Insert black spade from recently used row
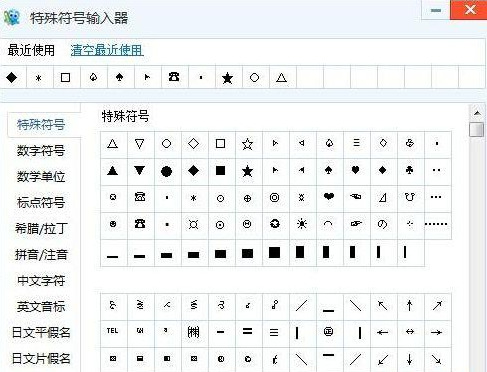Viewport: 487px width, 372px height. 119,78
